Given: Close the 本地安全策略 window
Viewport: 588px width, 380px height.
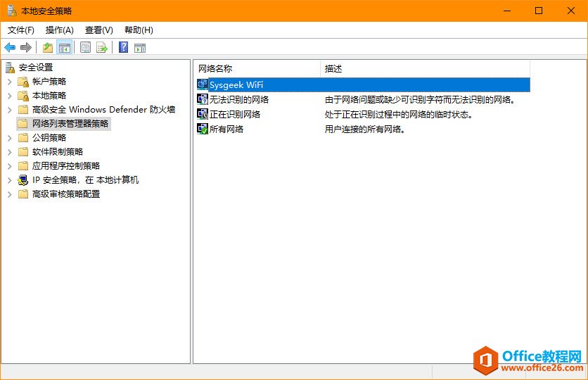Looking at the screenshot, I should point(570,11).
